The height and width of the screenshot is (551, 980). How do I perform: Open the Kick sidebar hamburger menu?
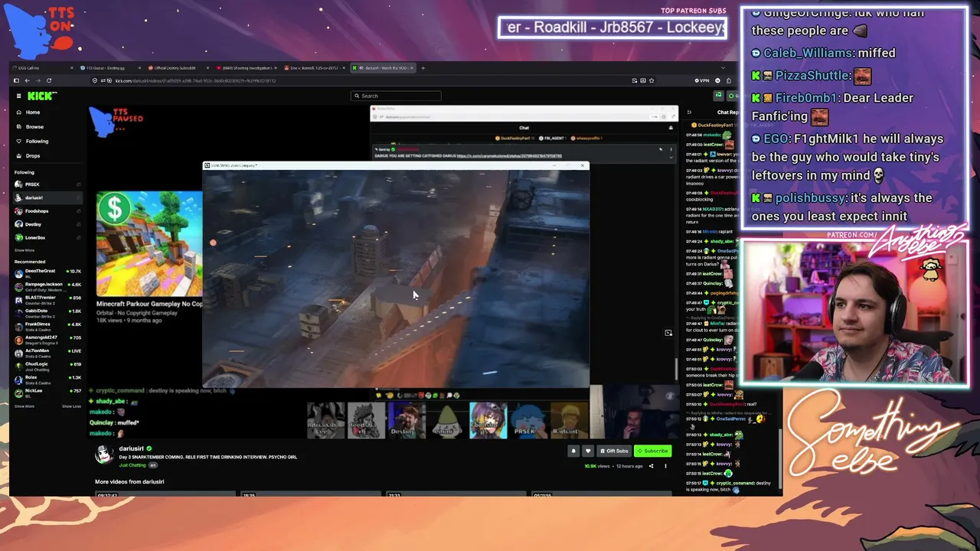click(x=19, y=96)
